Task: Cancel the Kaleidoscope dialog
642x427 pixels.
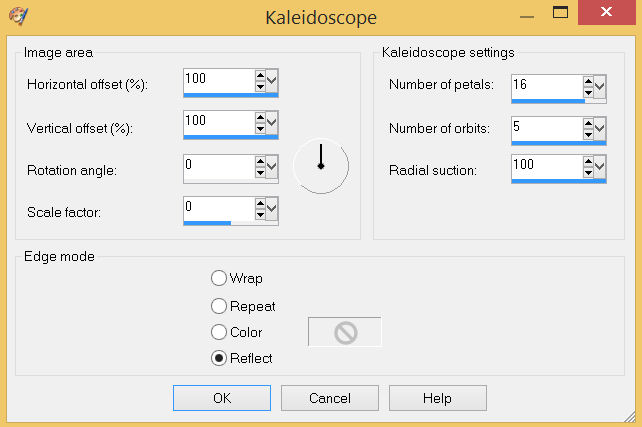Action: 330,398
